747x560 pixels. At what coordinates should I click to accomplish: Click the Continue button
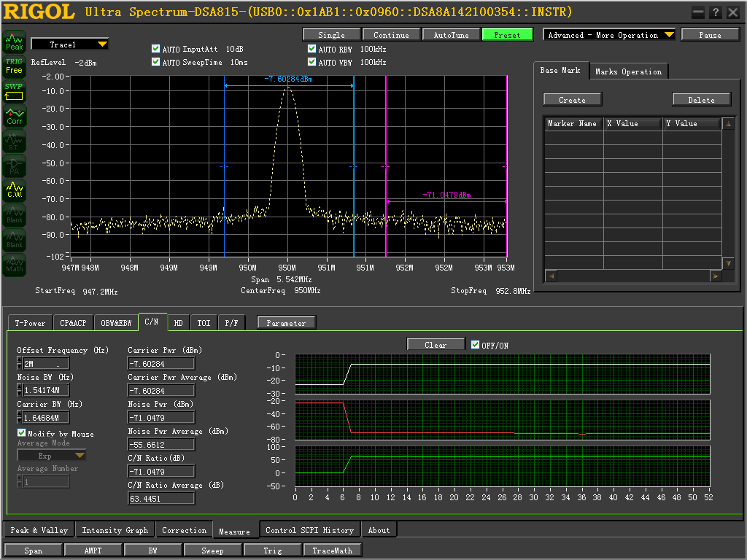pos(391,35)
